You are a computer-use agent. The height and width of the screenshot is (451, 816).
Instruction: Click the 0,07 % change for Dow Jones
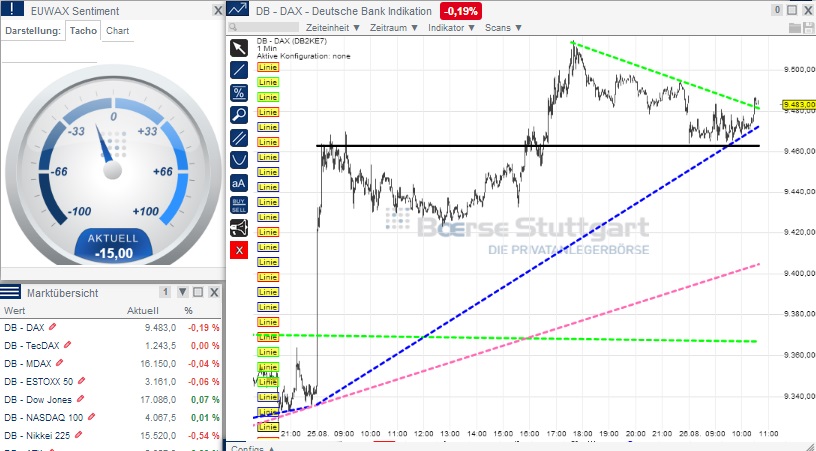tap(205, 400)
